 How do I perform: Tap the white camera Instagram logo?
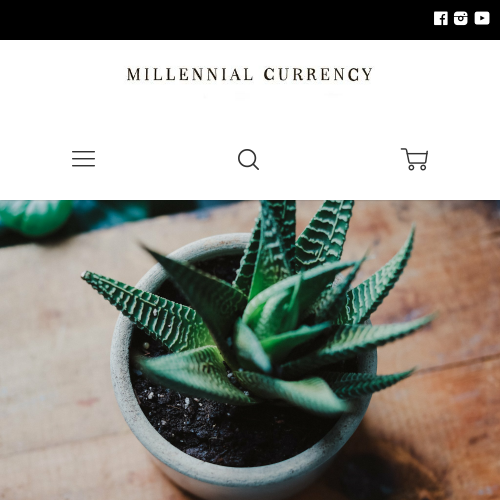460,18
